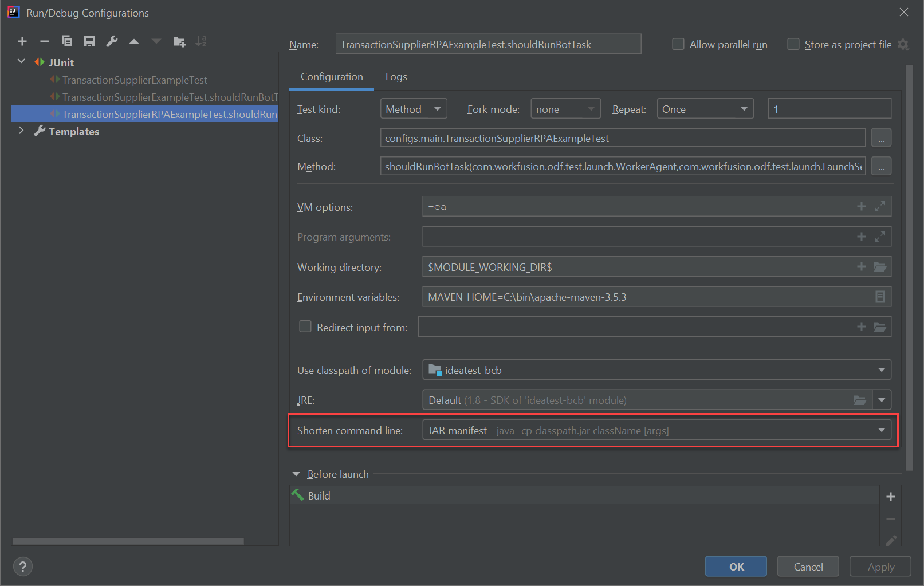Insert a macro into Working directory
Viewport: 924px width, 586px height.
[x=861, y=266]
